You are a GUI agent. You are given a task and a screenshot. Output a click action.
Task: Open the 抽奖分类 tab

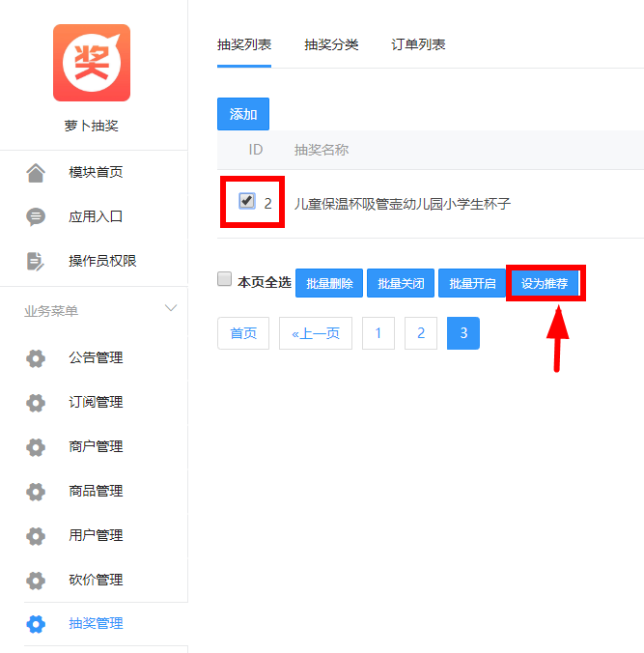[x=331, y=45]
